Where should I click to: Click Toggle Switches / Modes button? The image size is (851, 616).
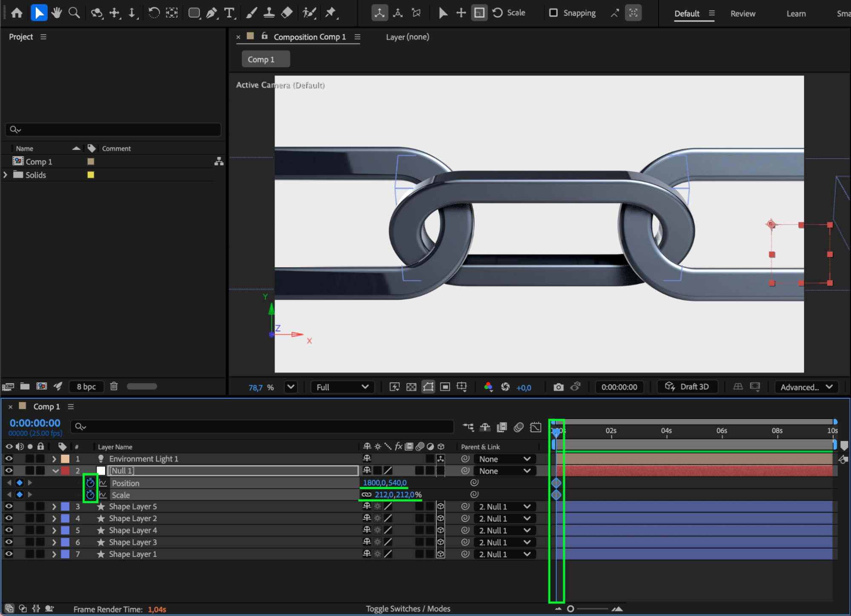click(408, 609)
